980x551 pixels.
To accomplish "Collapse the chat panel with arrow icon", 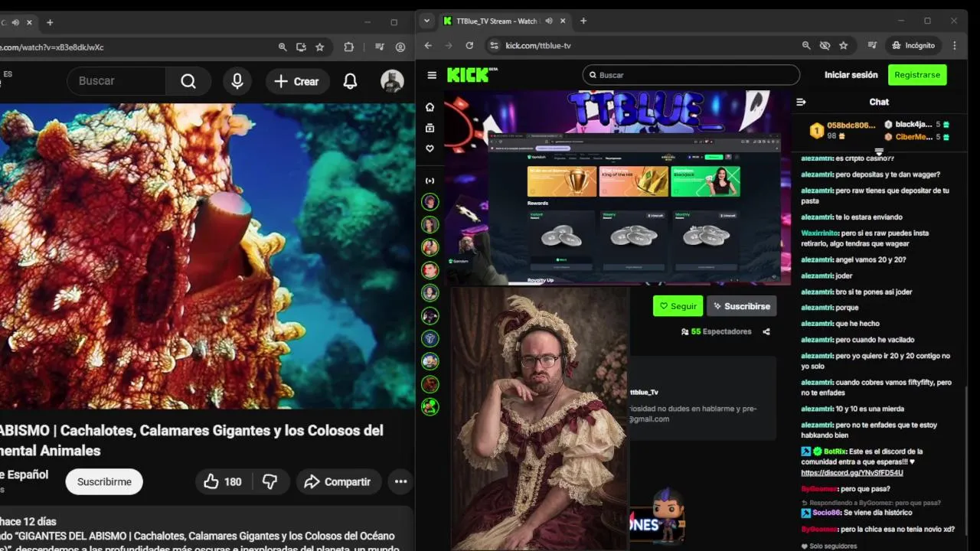I will (x=801, y=102).
